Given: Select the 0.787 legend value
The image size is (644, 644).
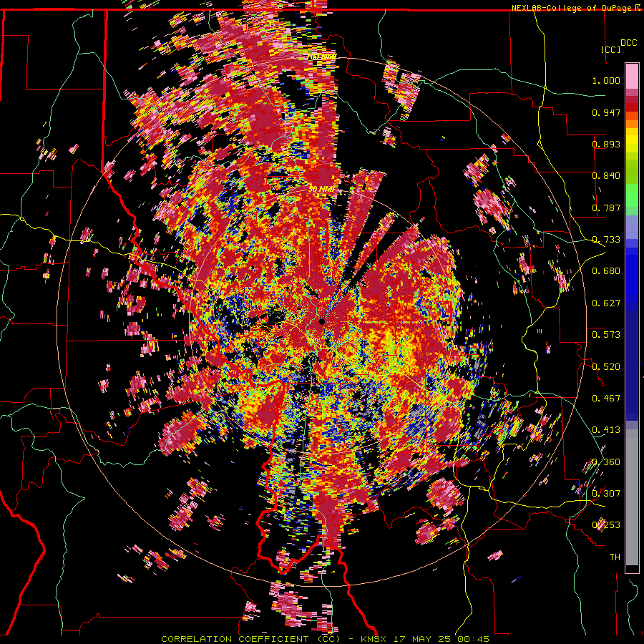Looking at the screenshot, I should click(x=606, y=208).
